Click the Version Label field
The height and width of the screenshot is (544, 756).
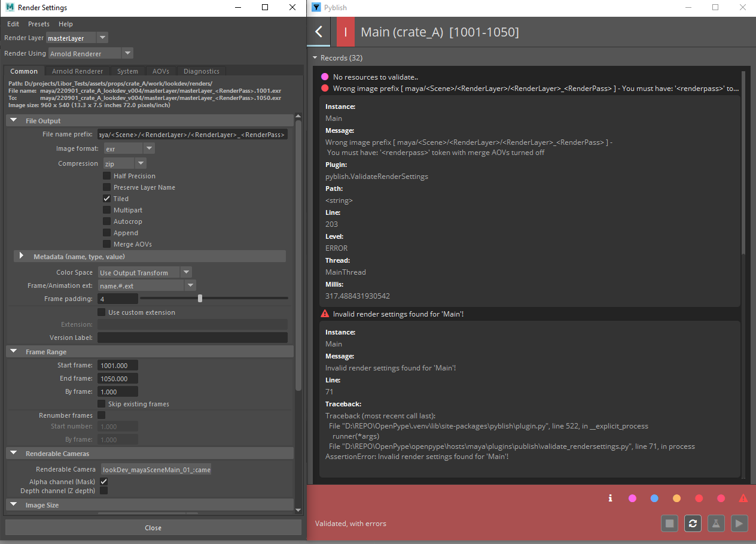click(193, 338)
